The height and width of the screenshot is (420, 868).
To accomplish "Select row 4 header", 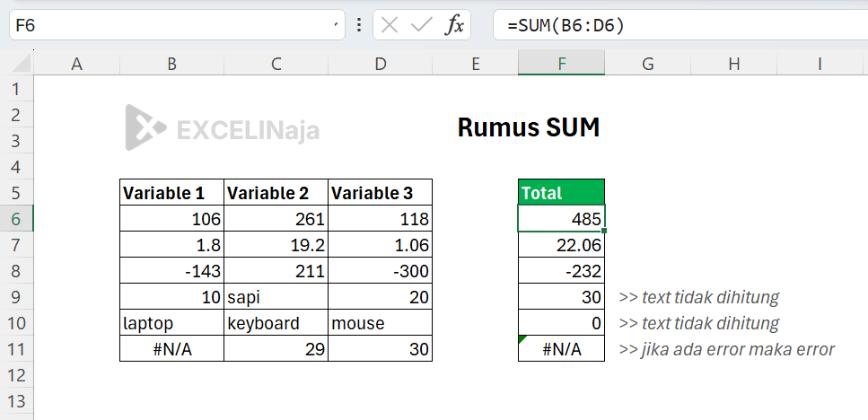I will (17, 167).
